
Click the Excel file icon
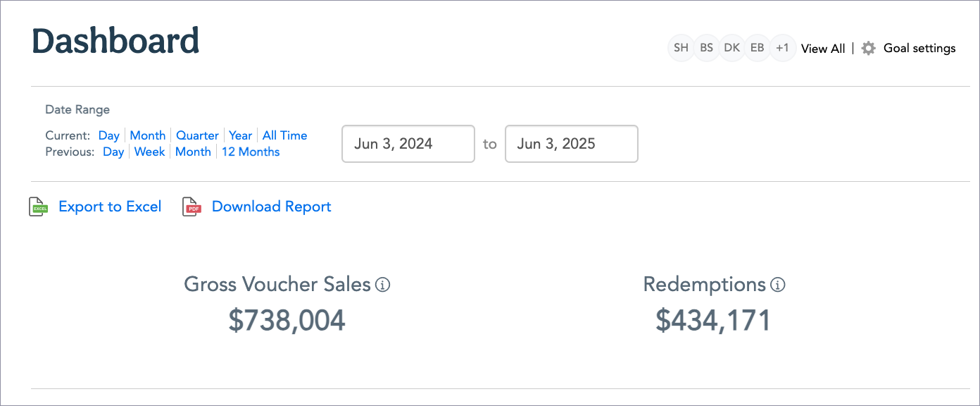[x=38, y=207]
